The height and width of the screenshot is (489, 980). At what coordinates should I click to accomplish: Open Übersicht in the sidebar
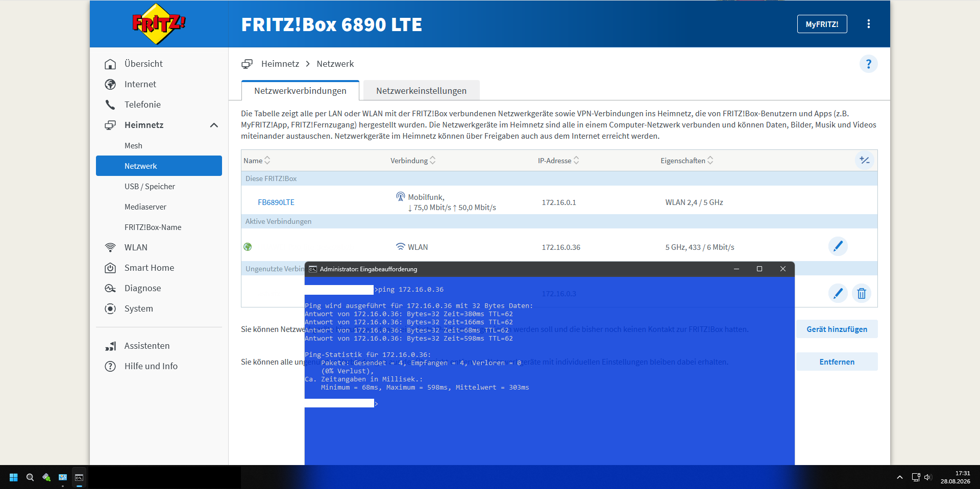(x=143, y=64)
